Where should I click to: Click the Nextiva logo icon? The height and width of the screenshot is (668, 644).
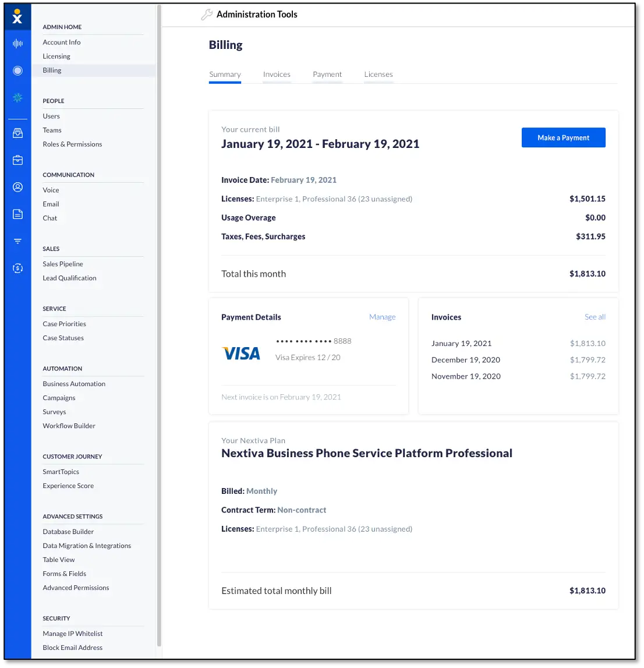(17, 16)
